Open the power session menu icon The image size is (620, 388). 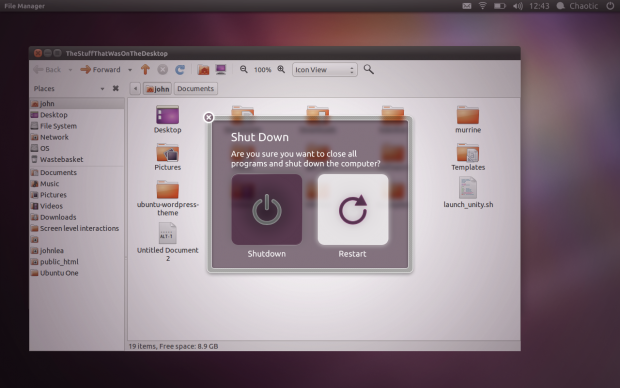point(611,6)
